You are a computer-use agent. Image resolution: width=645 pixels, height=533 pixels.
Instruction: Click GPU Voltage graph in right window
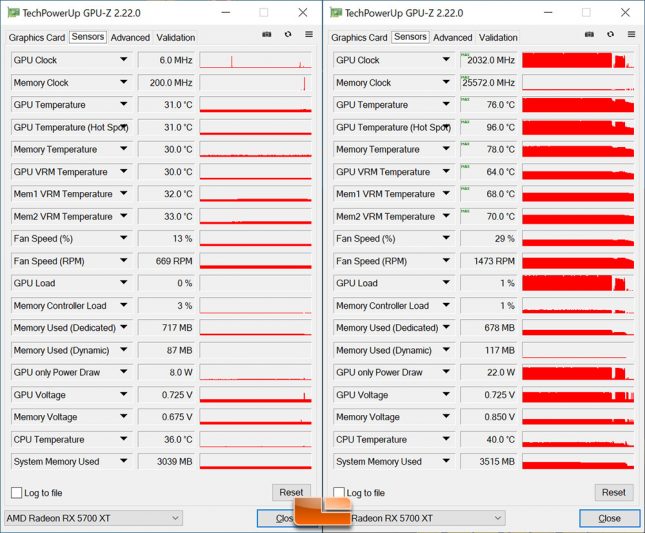578,395
